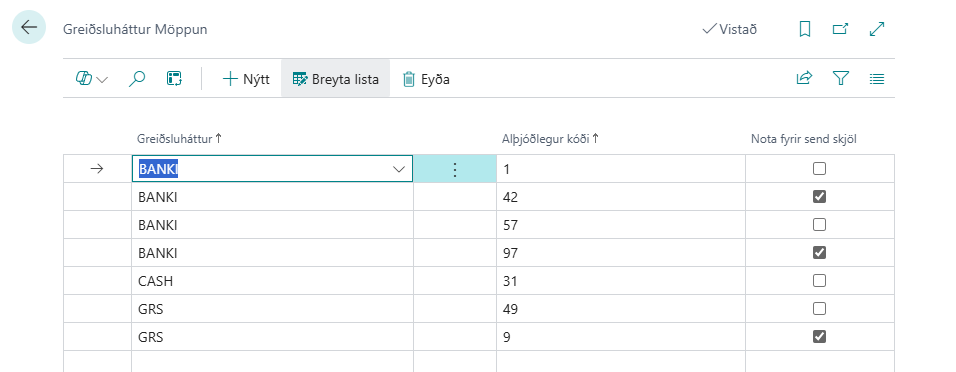Go back using the arrow button
Image resolution: width=956 pixels, height=372 pixels.
(29, 28)
